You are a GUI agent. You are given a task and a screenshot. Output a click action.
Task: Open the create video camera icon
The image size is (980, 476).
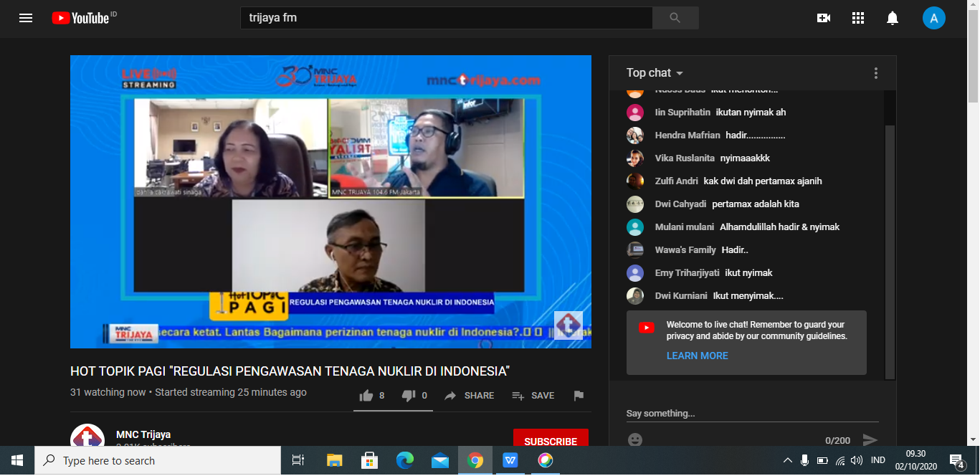(x=824, y=18)
